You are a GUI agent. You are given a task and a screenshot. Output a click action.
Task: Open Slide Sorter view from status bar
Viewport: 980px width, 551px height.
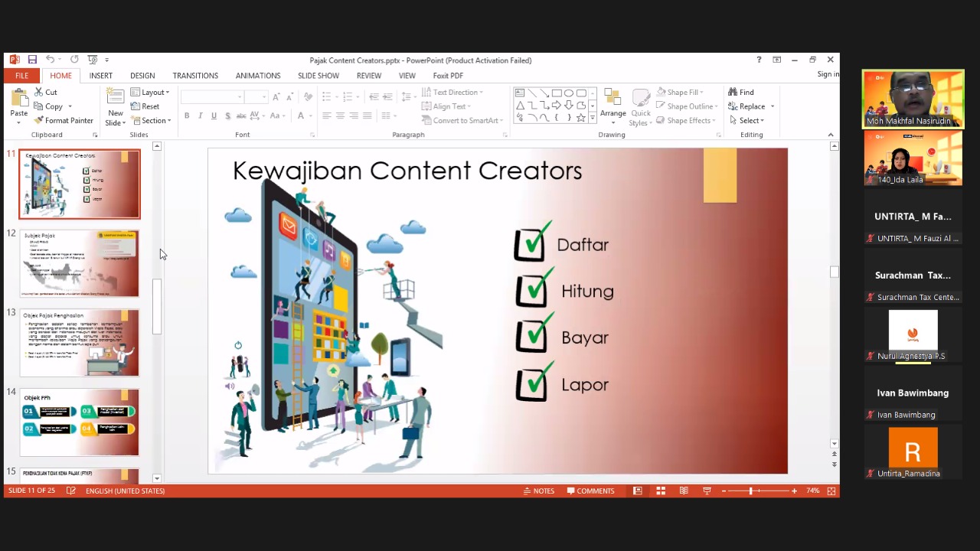click(x=661, y=491)
